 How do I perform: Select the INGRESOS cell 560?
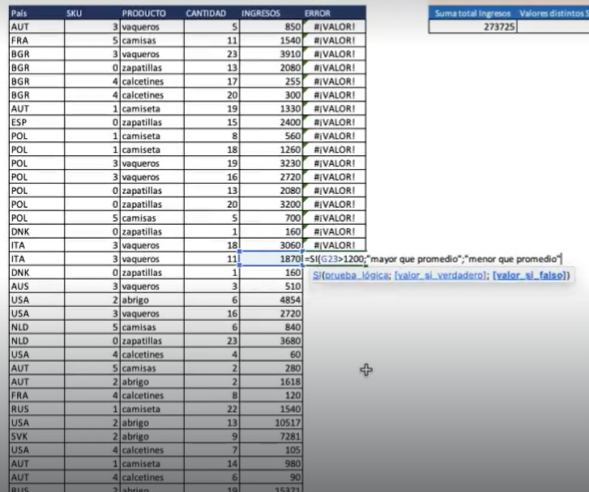[x=271, y=136]
